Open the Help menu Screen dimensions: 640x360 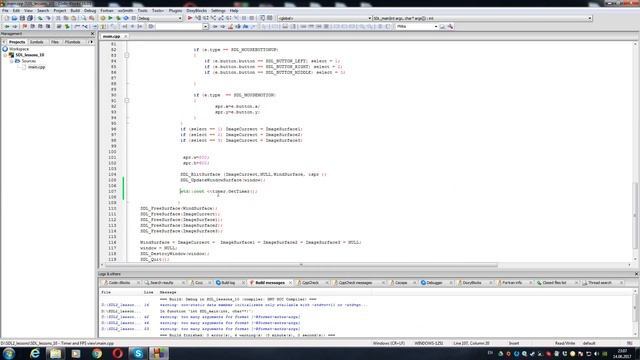click(x=234, y=11)
